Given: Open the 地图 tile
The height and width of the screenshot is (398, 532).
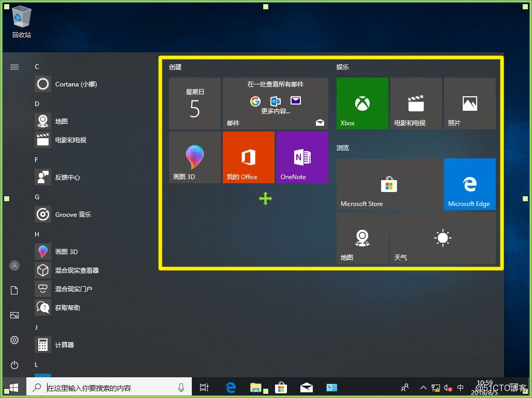Looking at the screenshot, I should [x=362, y=238].
